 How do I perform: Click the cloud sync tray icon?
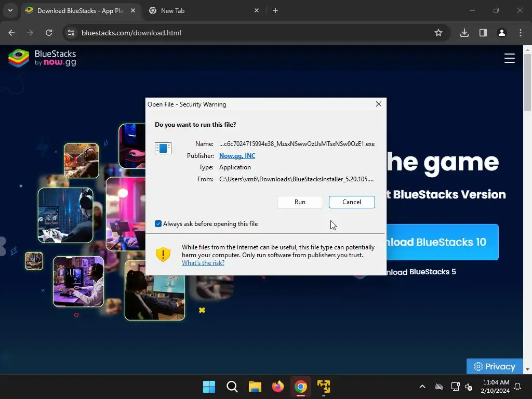[439, 387]
